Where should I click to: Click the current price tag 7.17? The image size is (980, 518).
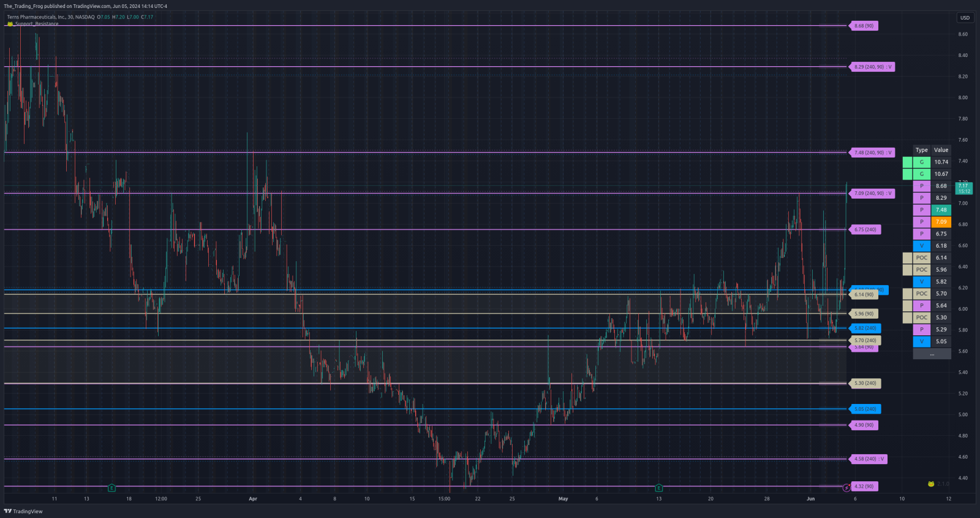pyautogui.click(x=964, y=188)
